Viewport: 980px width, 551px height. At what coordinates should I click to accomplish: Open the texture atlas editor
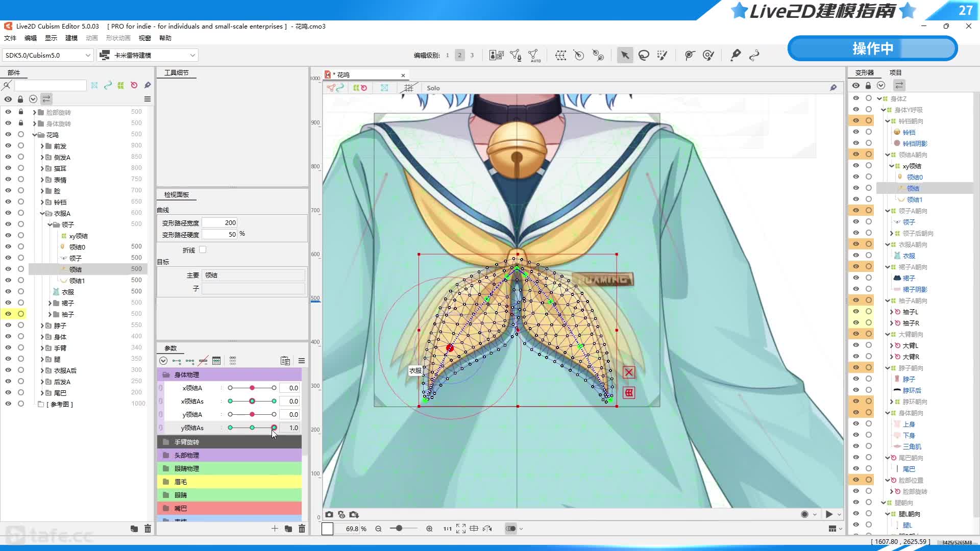pyautogui.click(x=496, y=55)
